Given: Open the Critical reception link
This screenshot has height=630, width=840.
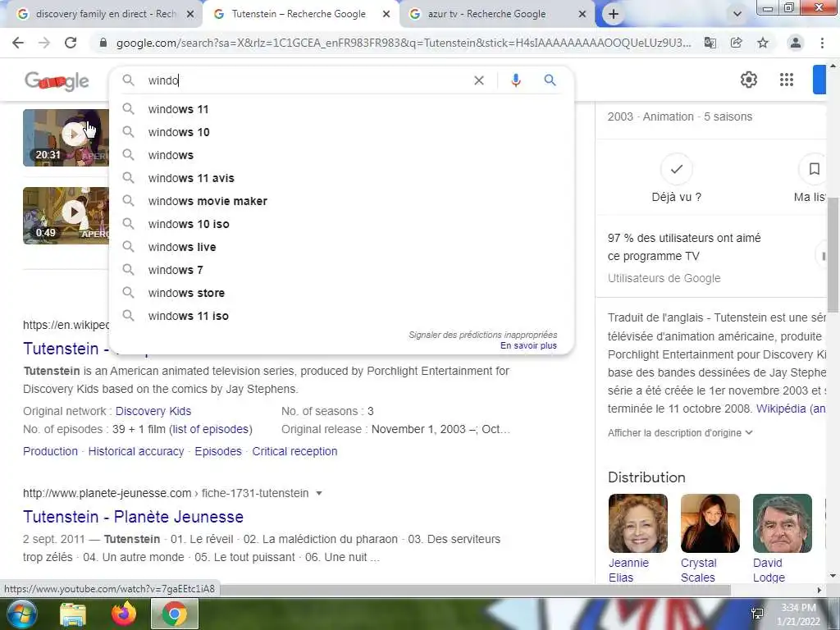Looking at the screenshot, I should pos(294,452).
